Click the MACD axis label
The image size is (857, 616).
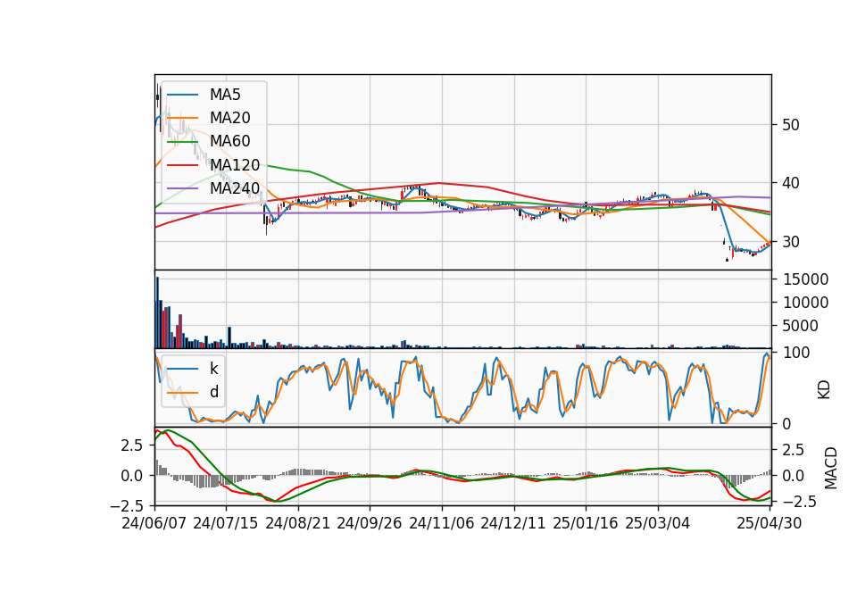coord(831,468)
